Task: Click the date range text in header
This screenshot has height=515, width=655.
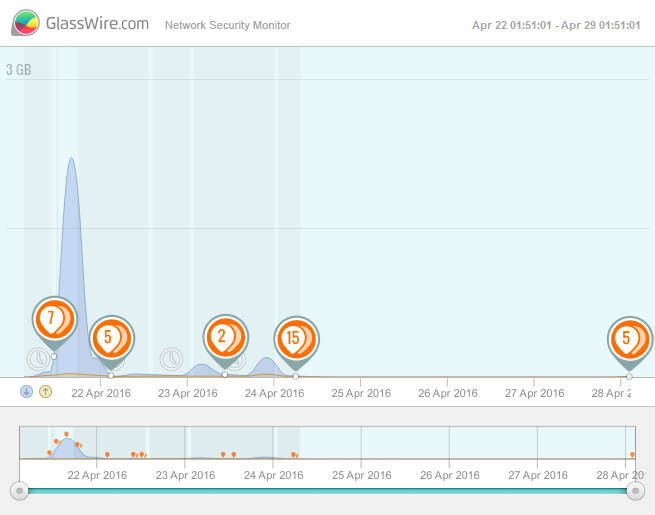Action: coord(556,25)
